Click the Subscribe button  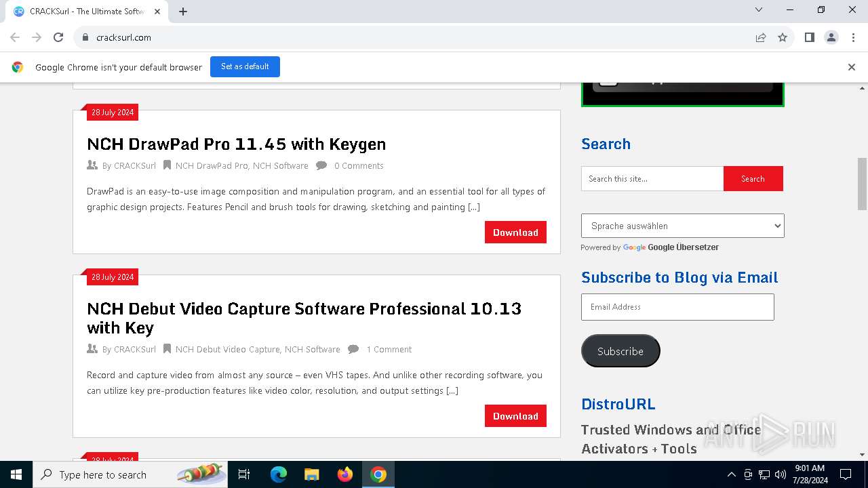[x=620, y=351]
